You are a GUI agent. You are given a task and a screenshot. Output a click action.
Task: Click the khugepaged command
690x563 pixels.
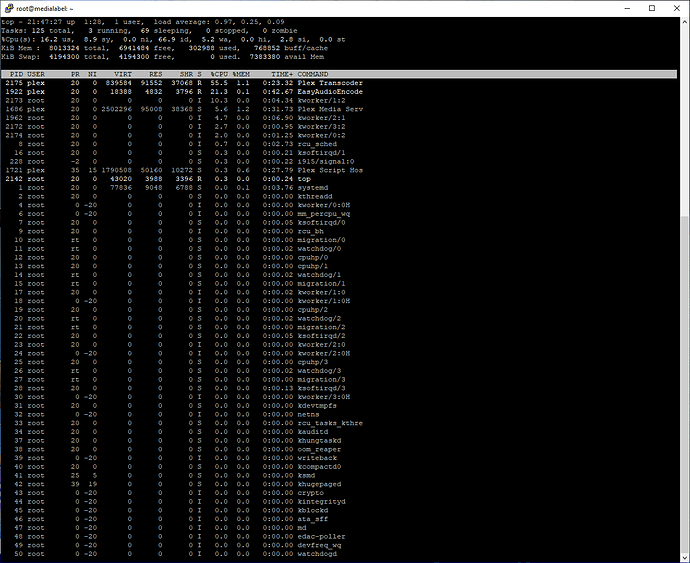pyautogui.click(x=319, y=484)
